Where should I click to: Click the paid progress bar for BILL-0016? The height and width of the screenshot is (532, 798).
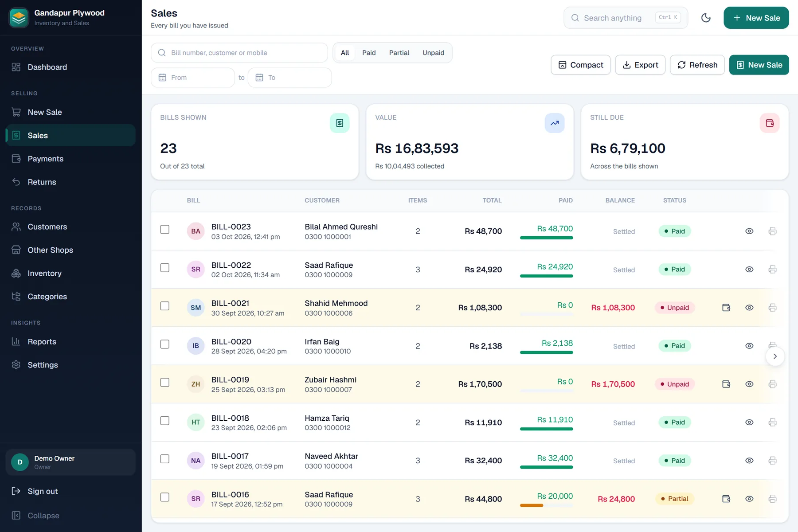(x=546, y=505)
